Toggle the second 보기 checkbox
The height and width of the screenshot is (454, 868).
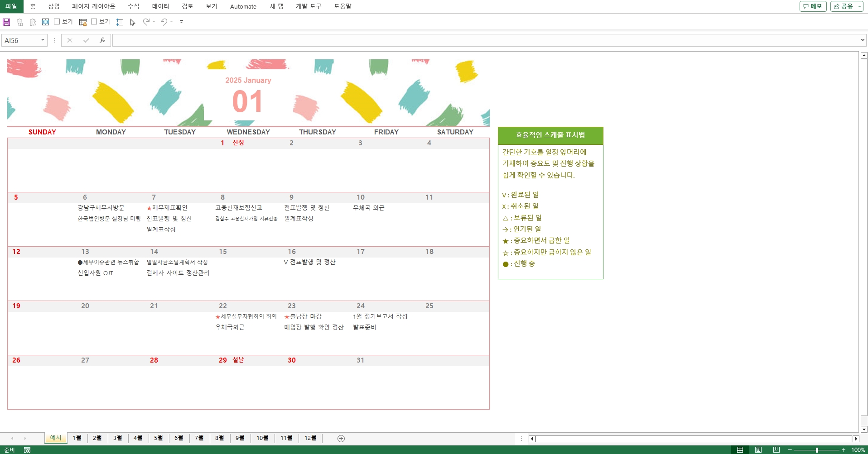[x=94, y=21]
